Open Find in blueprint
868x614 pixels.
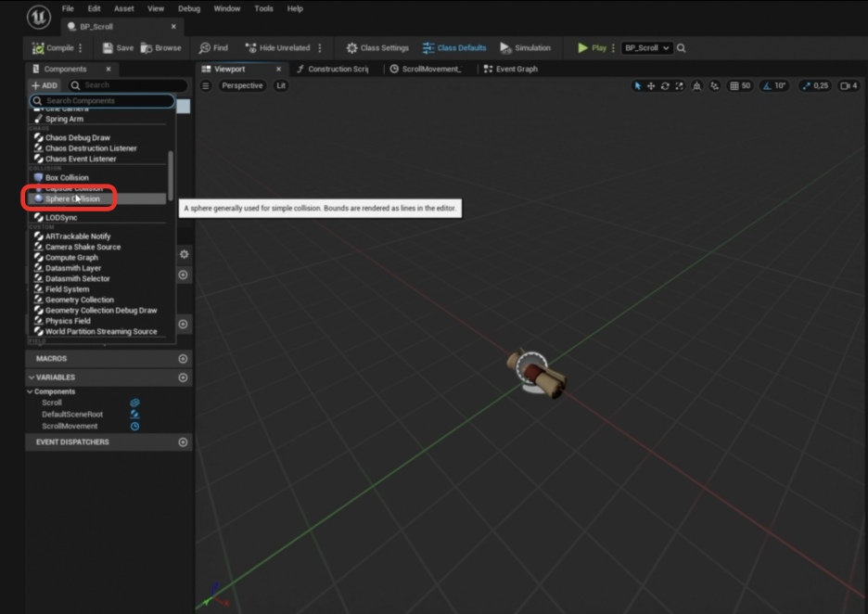[x=213, y=48]
